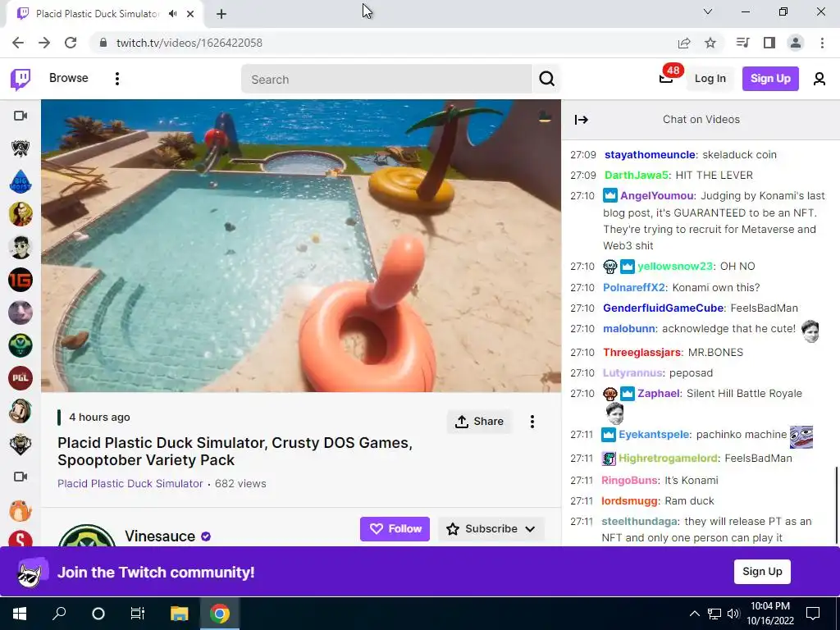Click the video player area
Viewport: 840px width, 630px height.
pos(301,246)
